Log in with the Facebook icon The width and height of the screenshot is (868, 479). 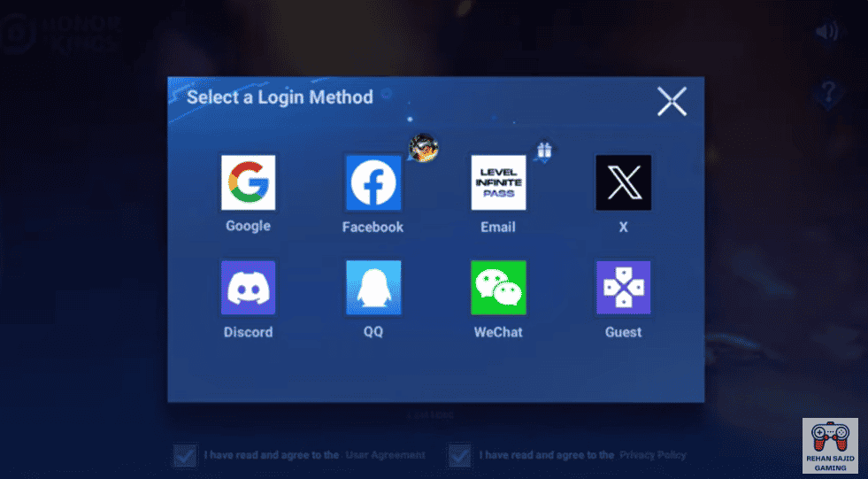(373, 182)
